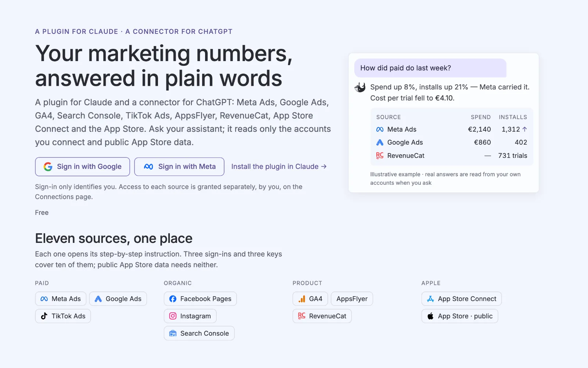Screen dimensions: 588x368
Task: Click the INSTALLS column header
Action: coord(513,117)
